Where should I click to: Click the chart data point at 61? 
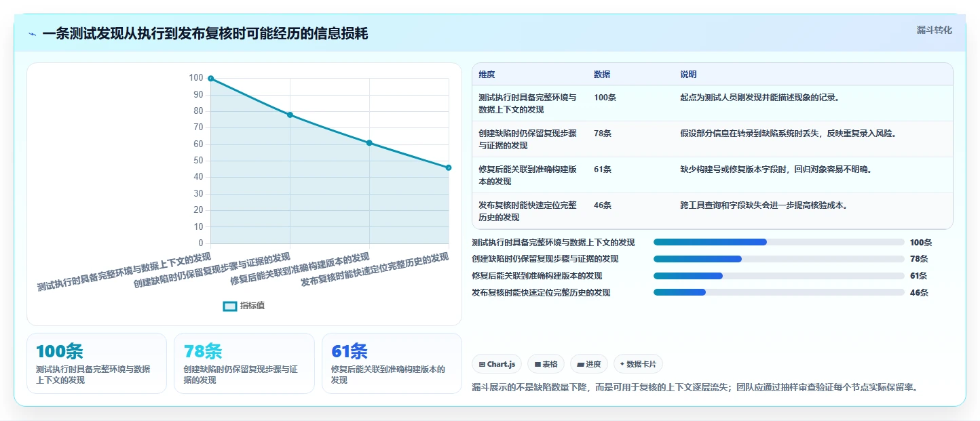click(369, 143)
